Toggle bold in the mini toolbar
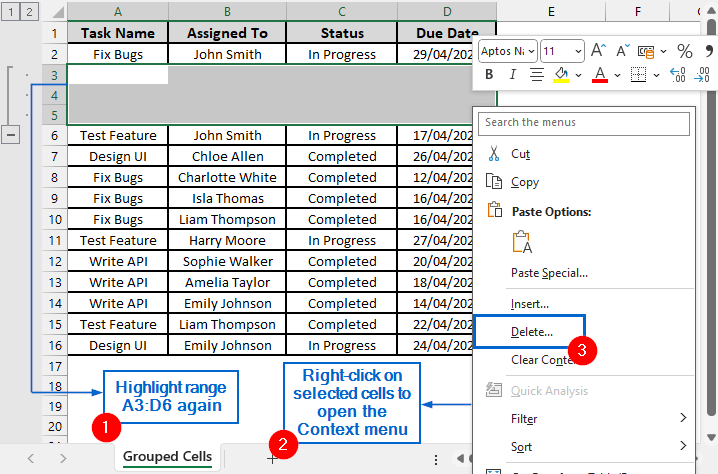The width and height of the screenshot is (718, 474). 489,74
